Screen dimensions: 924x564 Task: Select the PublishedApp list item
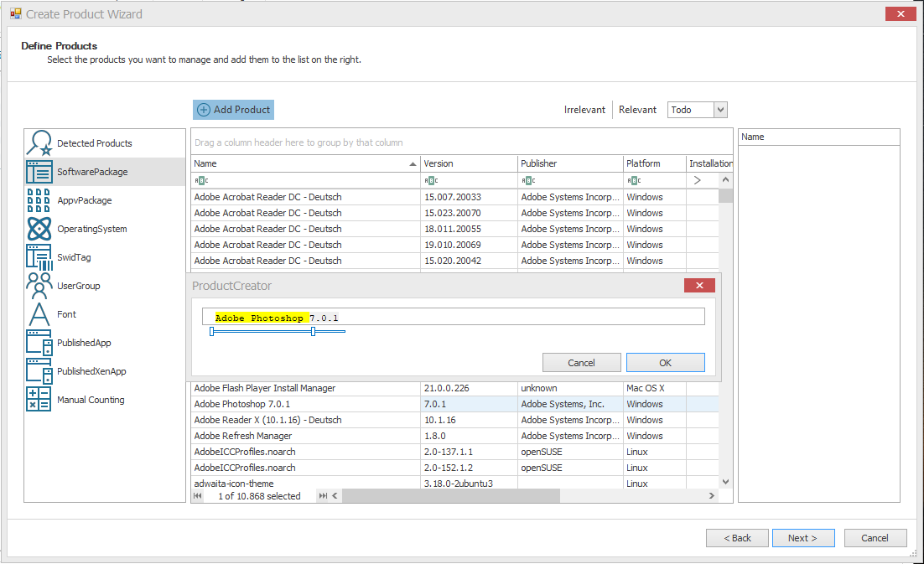click(x=84, y=343)
